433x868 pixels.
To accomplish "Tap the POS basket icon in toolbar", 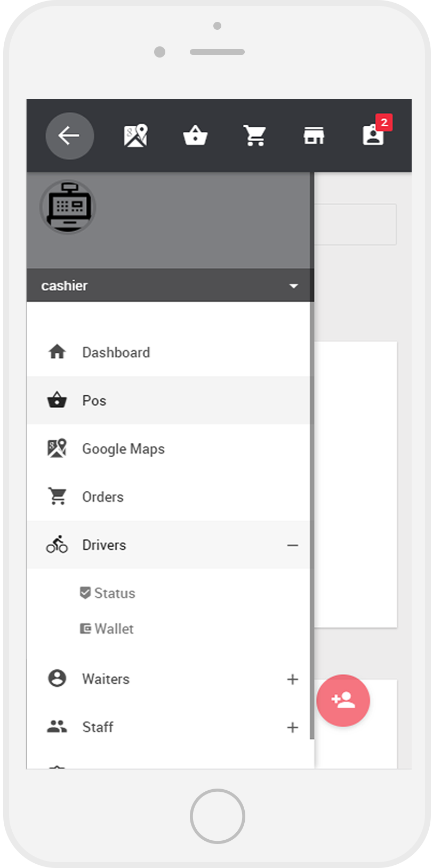I will 195,136.
